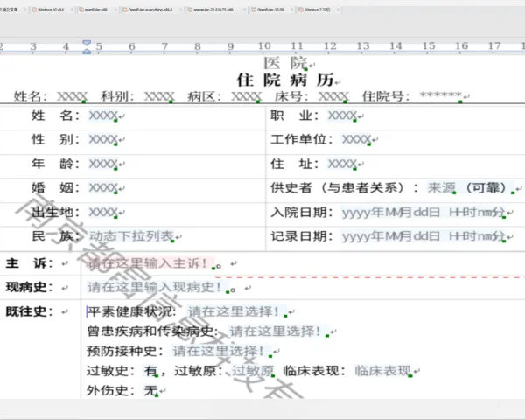
Task: Close the openeuler-22.03-LTS-x86 tab
Action: point(244,10)
